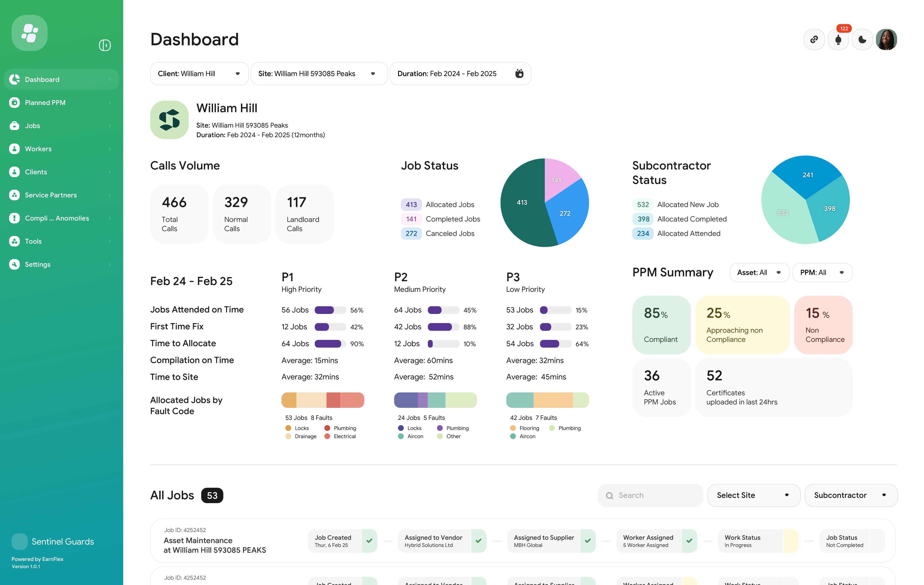The width and height of the screenshot is (924, 585).
Task: Click the Compli ... Anomolies alert icon
Action: pos(15,218)
